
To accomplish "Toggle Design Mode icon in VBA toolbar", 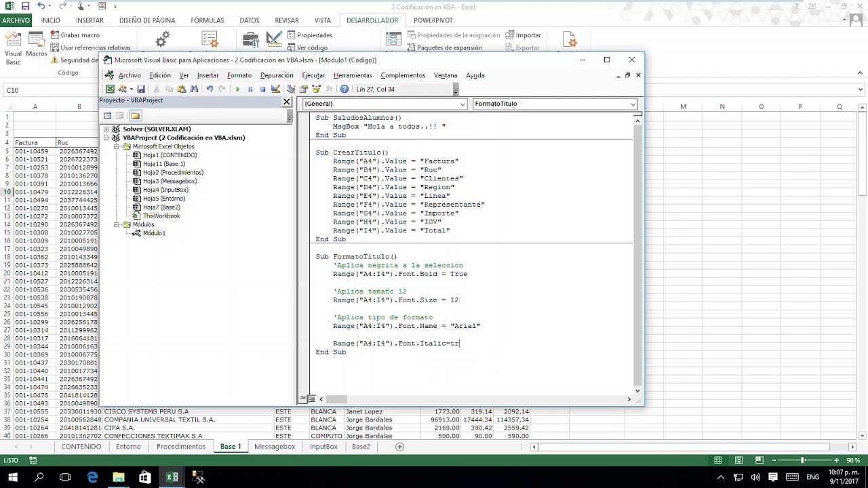I will coord(275,89).
